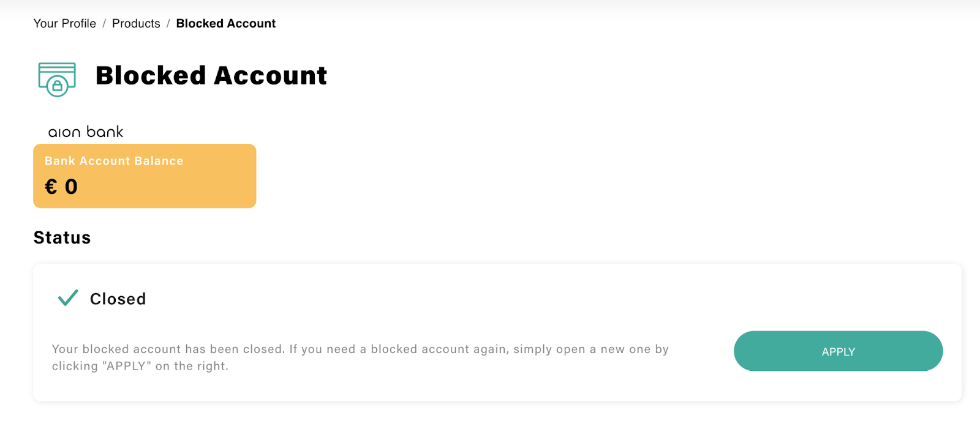Click the blocked account card-lock icon

tap(57, 79)
